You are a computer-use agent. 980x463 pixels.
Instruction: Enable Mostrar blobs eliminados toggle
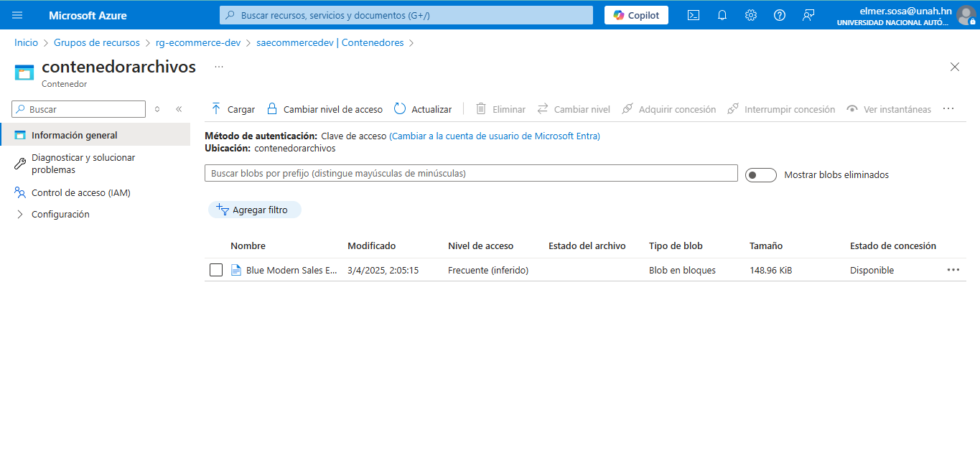click(760, 174)
